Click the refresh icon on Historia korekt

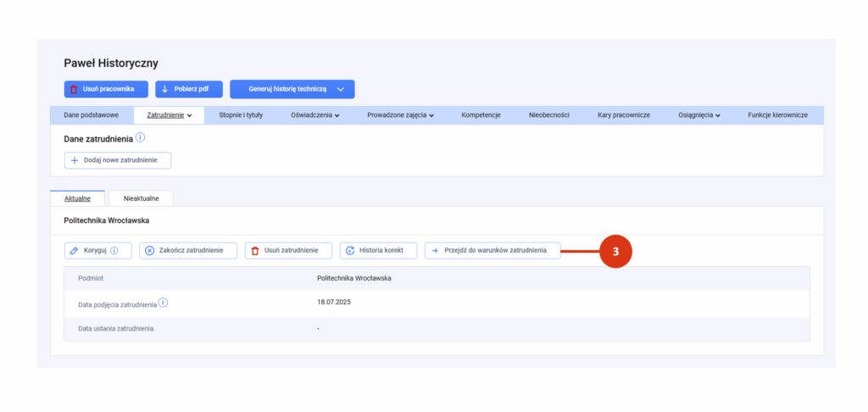click(x=350, y=251)
